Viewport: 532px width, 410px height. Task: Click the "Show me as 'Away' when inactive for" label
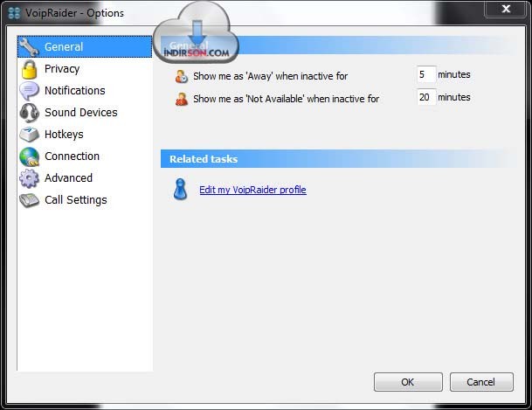271,76
